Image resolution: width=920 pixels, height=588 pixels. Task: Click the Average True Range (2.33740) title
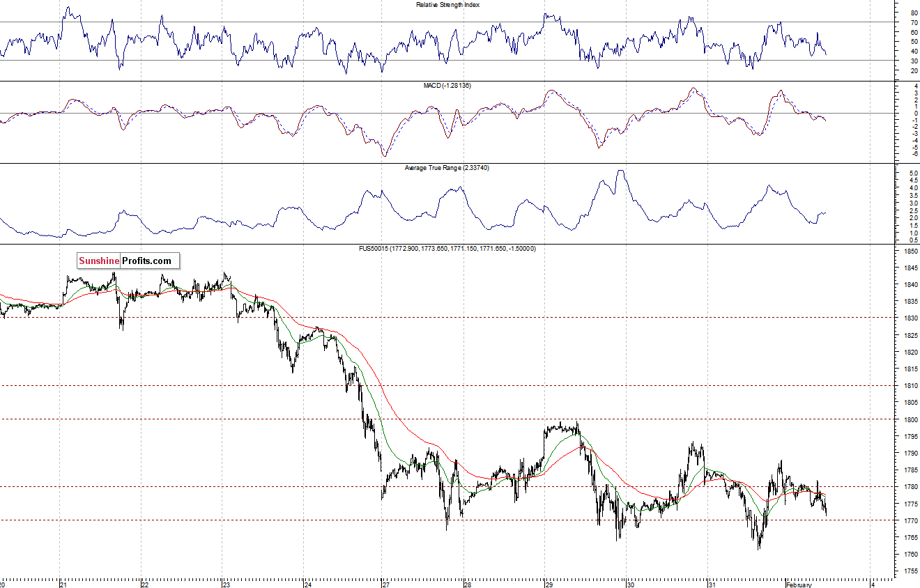(447, 168)
